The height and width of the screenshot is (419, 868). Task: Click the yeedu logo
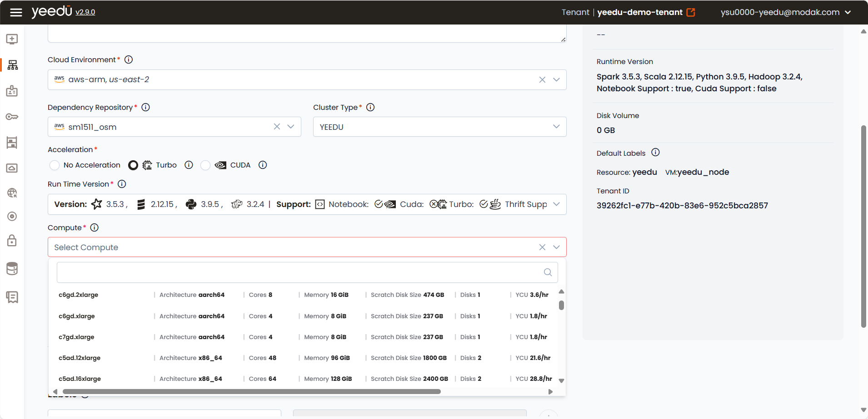[x=52, y=11]
